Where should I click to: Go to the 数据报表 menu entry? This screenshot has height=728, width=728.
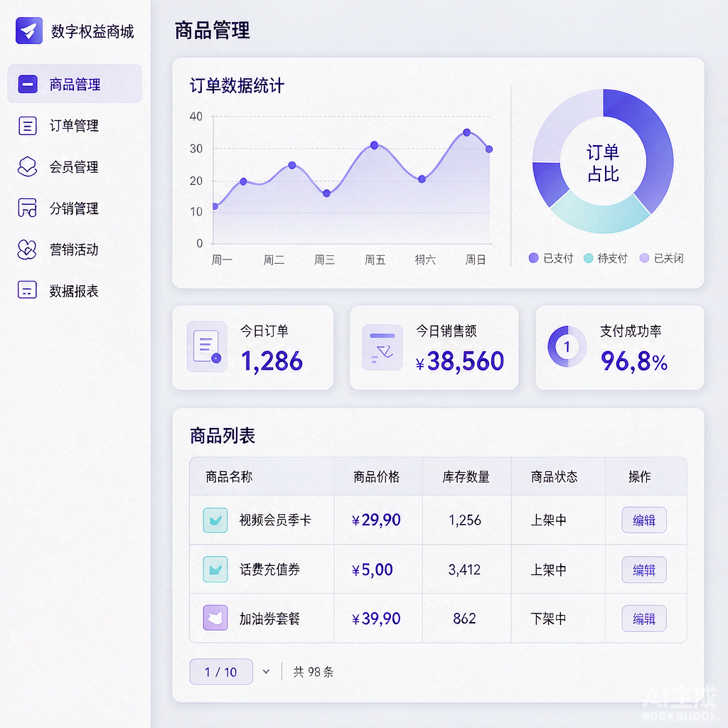tap(75, 291)
